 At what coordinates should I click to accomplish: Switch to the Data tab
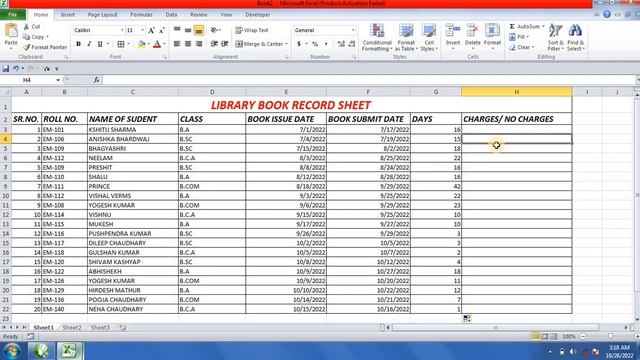(171, 15)
